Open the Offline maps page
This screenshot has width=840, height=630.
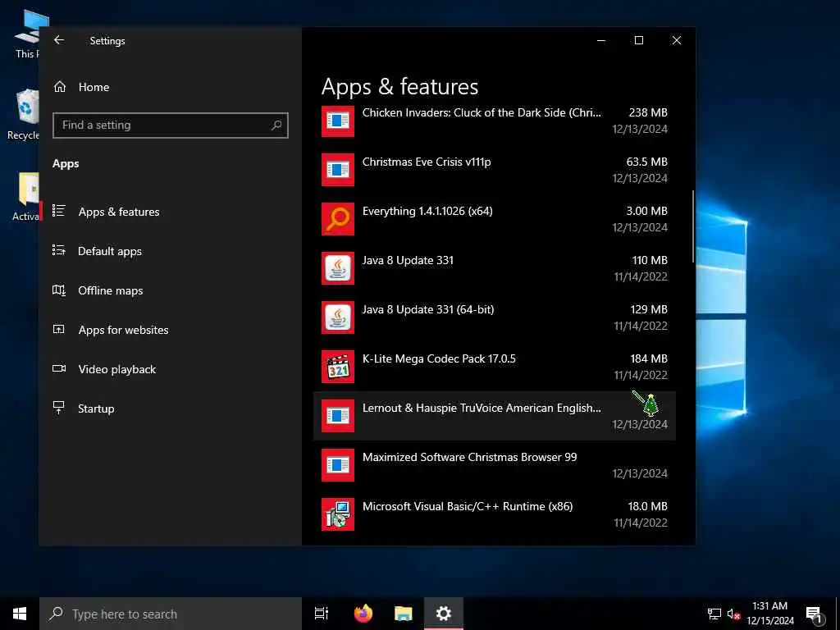point(171,290)
